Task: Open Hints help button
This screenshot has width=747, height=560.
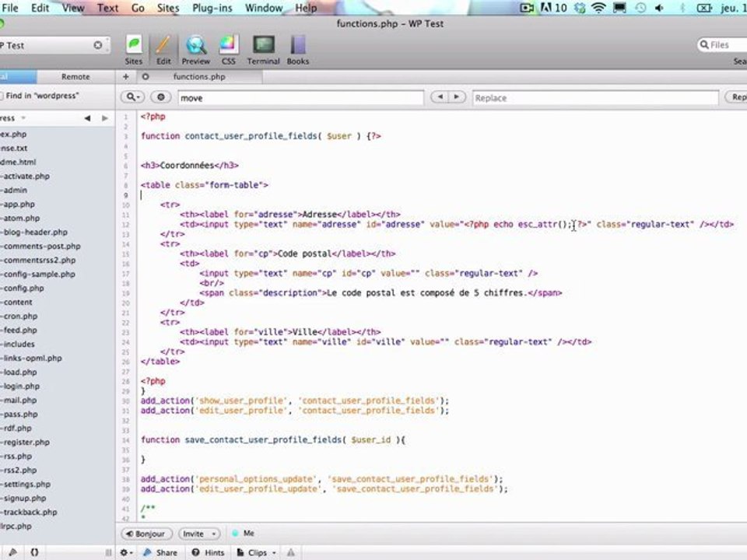Action: [209, 552]
